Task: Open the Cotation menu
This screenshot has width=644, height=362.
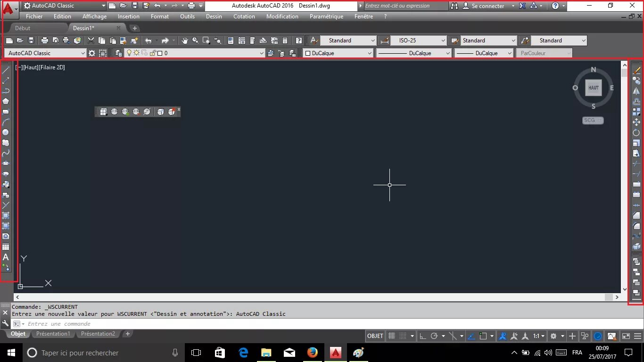Action: (244, 16)
